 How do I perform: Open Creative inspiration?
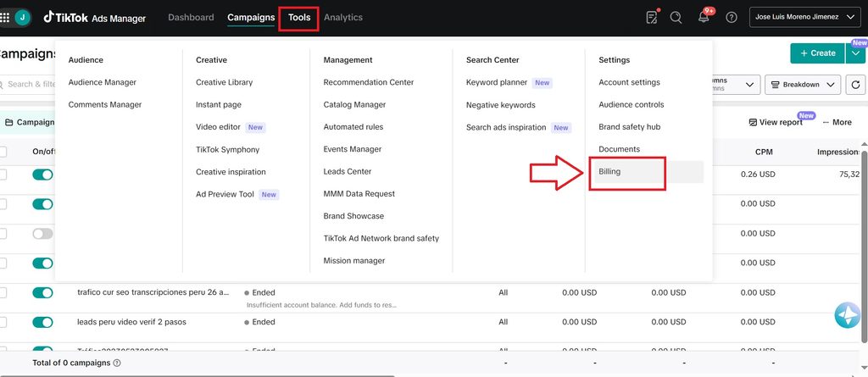pos(231,172)
